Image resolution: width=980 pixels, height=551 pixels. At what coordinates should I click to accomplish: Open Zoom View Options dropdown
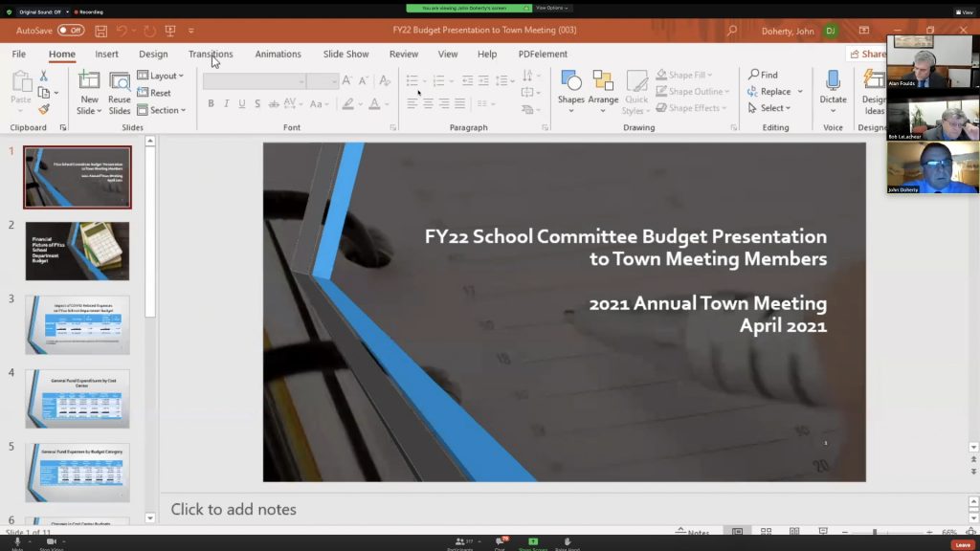(552, 8)
